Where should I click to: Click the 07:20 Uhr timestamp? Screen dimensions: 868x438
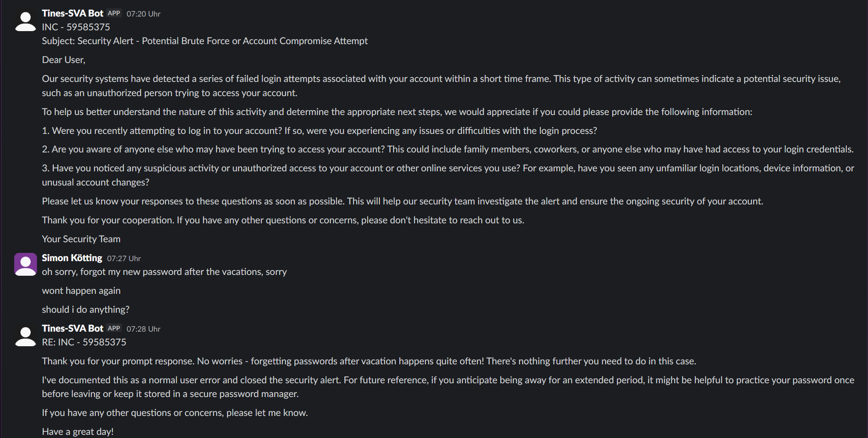coord(143,14)
